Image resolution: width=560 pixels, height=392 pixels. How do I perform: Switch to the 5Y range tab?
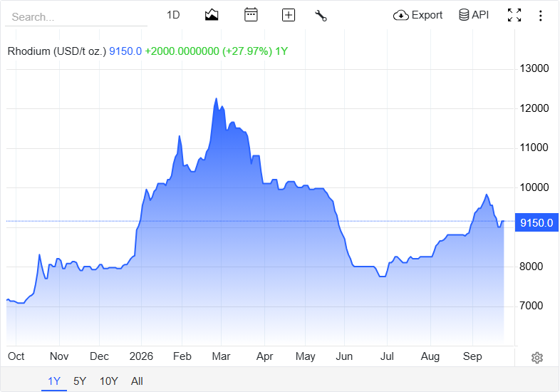(80, 381)
